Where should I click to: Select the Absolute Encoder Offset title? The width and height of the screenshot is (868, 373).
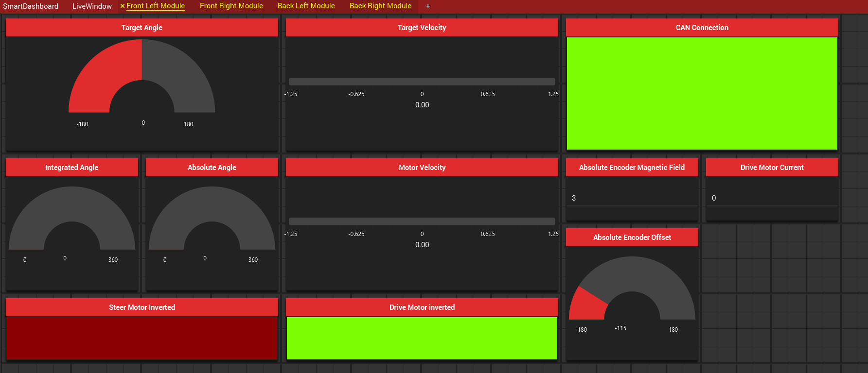[632, 237]
